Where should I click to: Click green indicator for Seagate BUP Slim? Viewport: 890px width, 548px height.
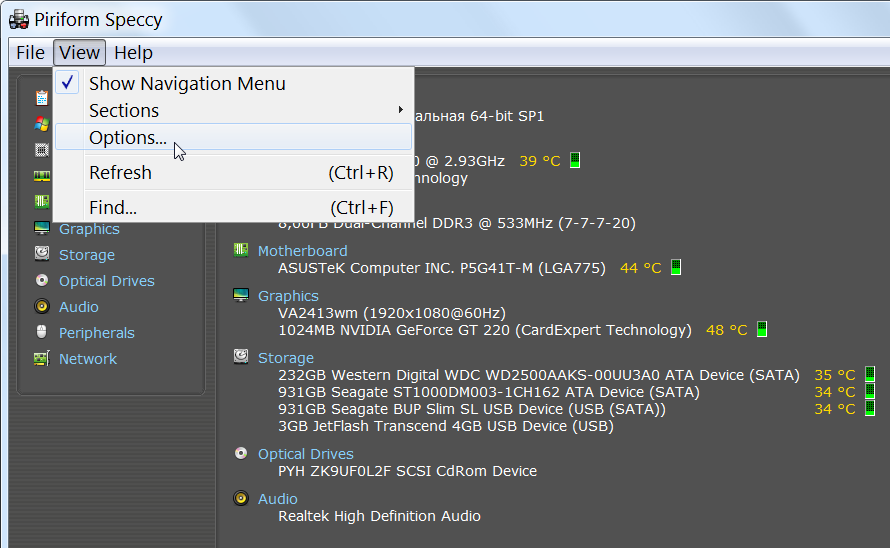[x=870, y=408]
